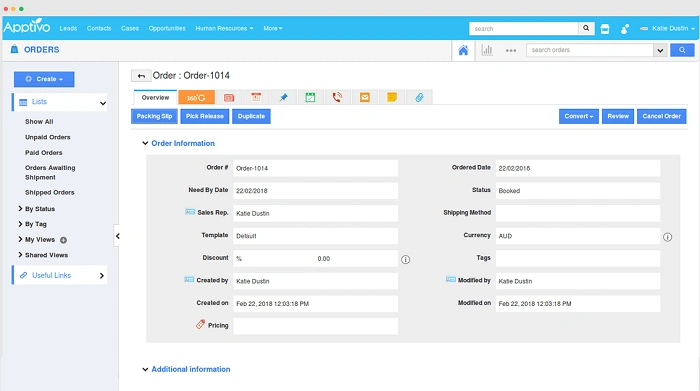Open the app store icon in top bar
The image size is (700, 391).
point(605,29)
